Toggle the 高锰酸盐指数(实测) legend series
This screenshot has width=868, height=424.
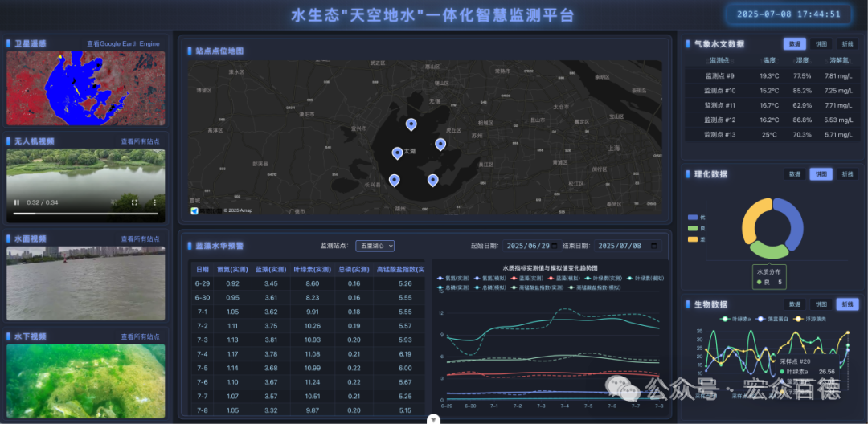click(x=538, y=287)
